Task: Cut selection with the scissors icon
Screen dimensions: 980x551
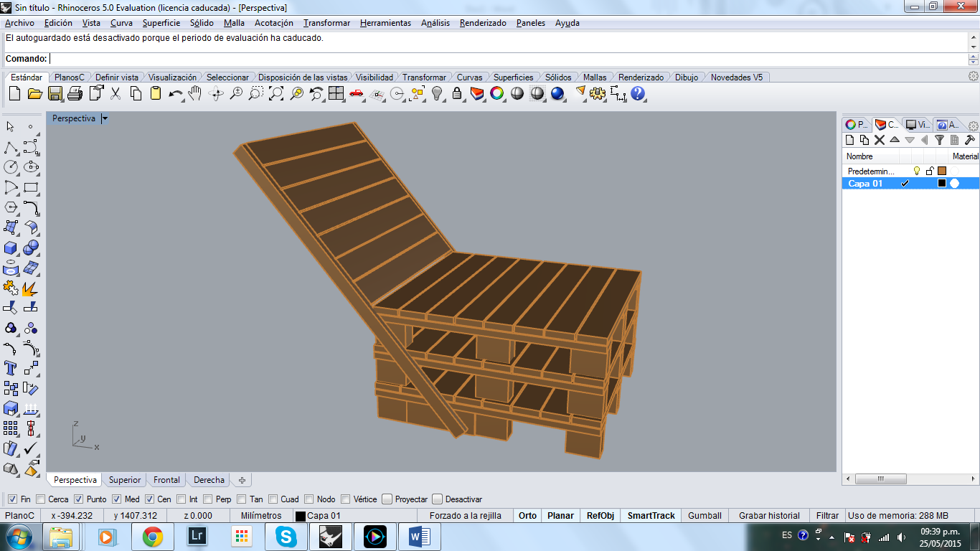Action: pos(116,93)
